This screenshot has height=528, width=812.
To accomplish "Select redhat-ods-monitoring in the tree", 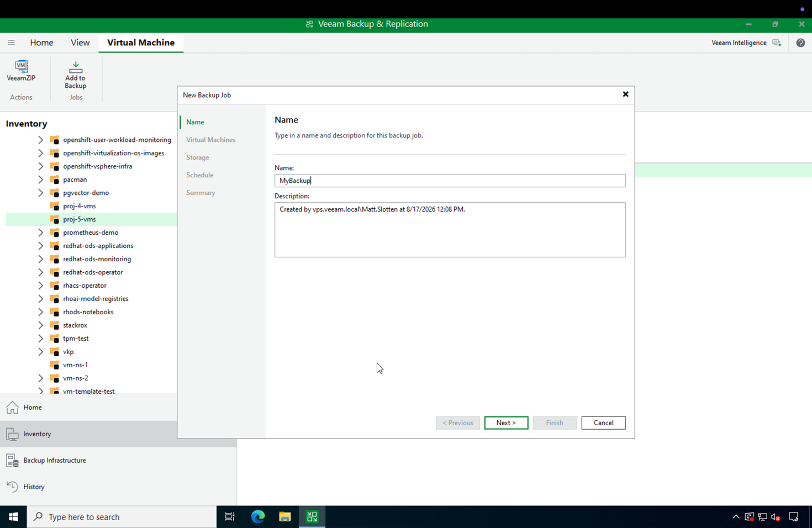I will 97,259.
